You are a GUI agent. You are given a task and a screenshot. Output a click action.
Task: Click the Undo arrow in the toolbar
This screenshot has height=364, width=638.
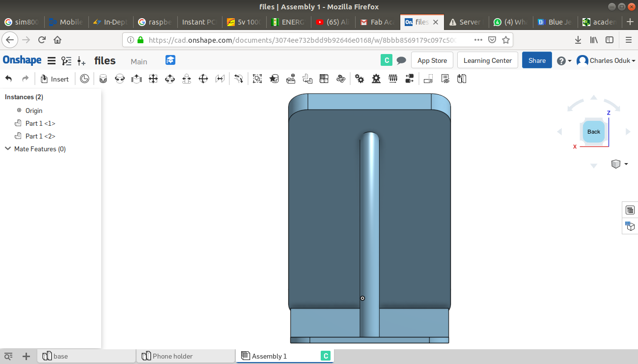click(x=8, y=79)
